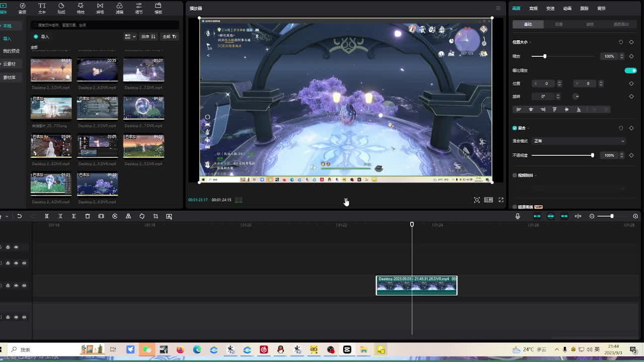
Task: Click the fullscreen preview icon
Action: click(501, 200)
